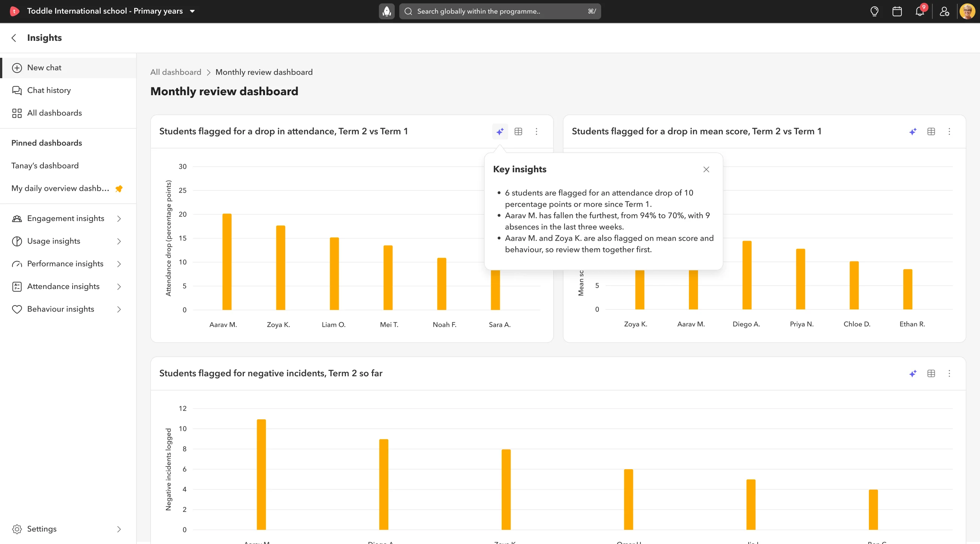Open more options for negative incidents chart

pos(949,373)
